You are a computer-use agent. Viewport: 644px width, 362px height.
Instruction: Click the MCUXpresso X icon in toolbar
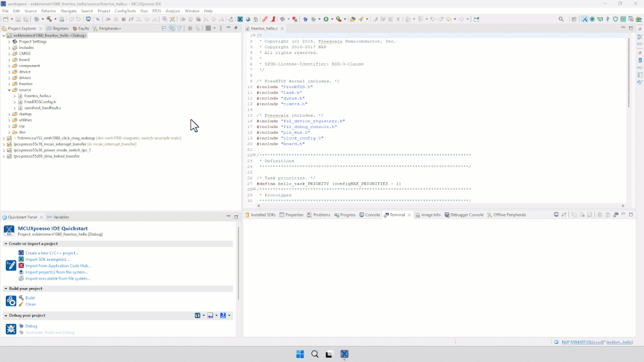tap(240, 19)
